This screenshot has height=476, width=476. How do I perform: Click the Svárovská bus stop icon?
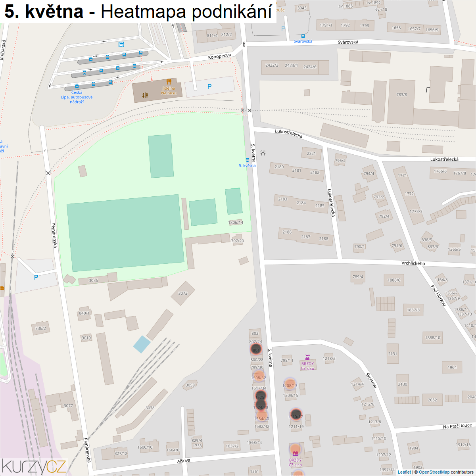[303, 36]
